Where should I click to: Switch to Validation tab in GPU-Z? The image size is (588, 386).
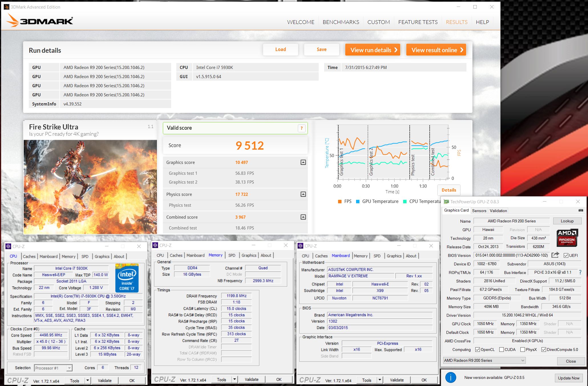pyautogui.click(x=498, y=211)
